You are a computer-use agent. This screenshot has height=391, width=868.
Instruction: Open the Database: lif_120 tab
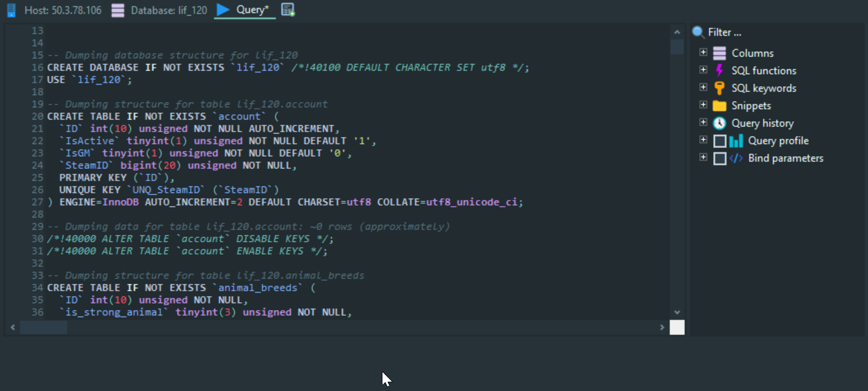[168, 10]
